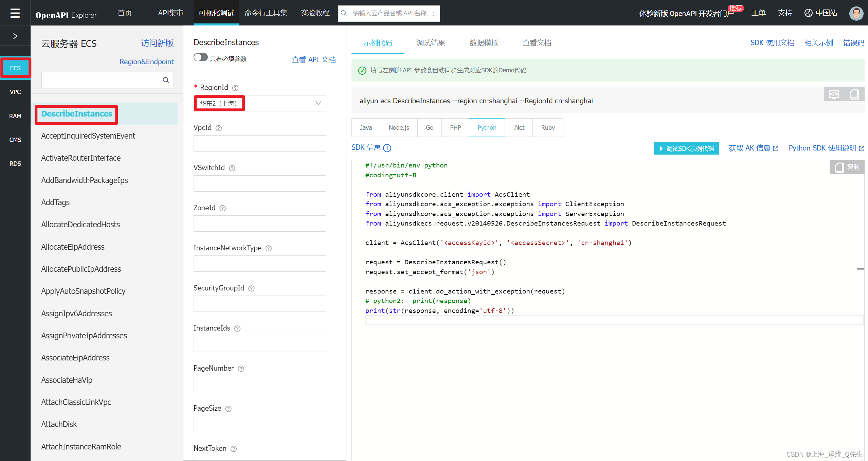Image resolution: width=868 pixels, height=461 pixels.
Task: Select DescribeInstances in the API list
Action: 77,114
